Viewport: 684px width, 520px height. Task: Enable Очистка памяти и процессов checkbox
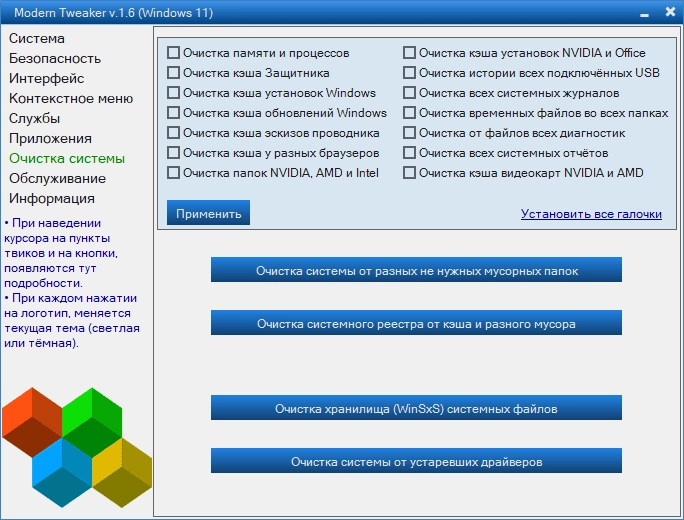[x=173, y=53]
